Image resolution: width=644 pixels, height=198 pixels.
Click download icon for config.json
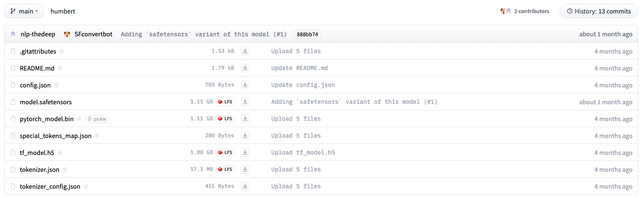pos(245,85)
